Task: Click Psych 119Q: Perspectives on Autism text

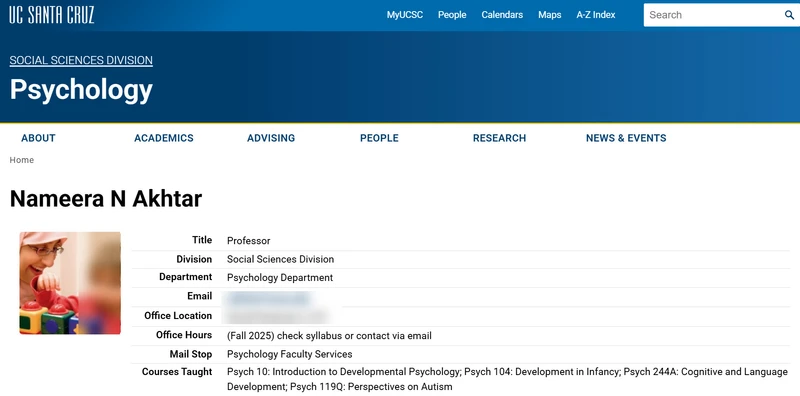Action: click(x=371, y=387)
